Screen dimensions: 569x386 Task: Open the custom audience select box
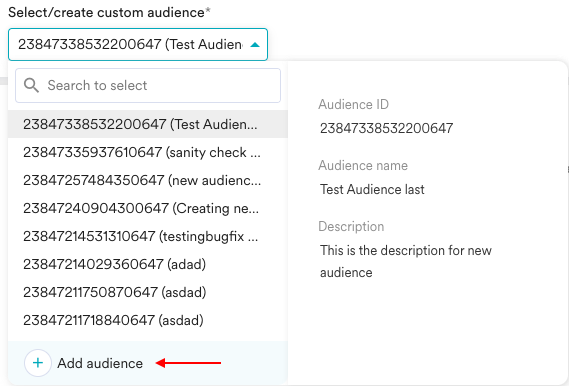coord(138,45)
